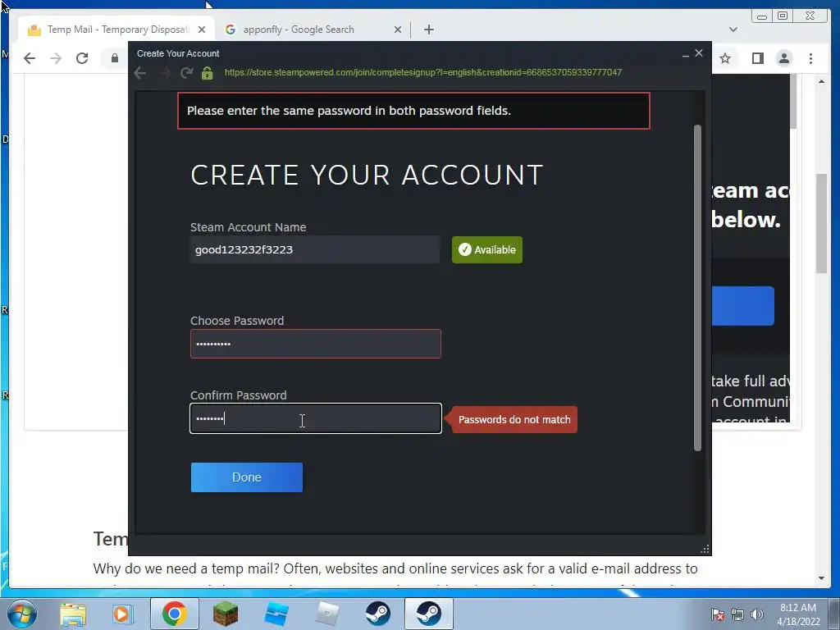Open Chrome profile avatar
This screenshot has height=630, width=840.
click(x=783, y=58)
